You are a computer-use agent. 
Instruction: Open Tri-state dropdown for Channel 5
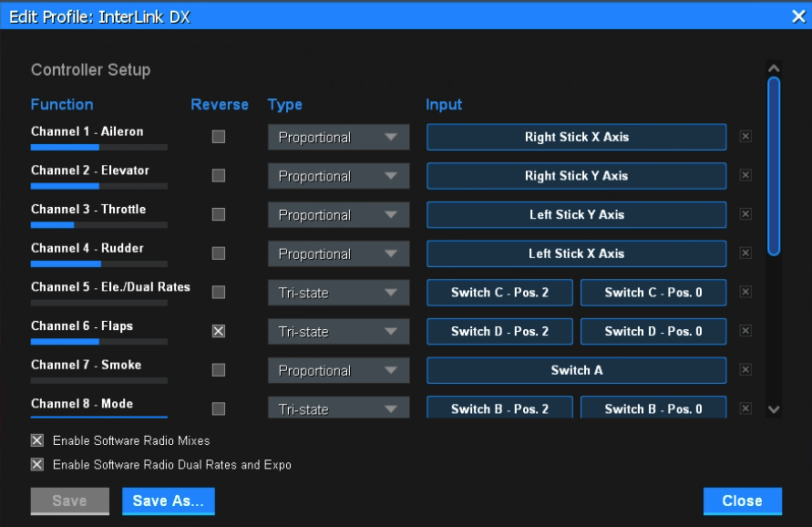[339, 293]
